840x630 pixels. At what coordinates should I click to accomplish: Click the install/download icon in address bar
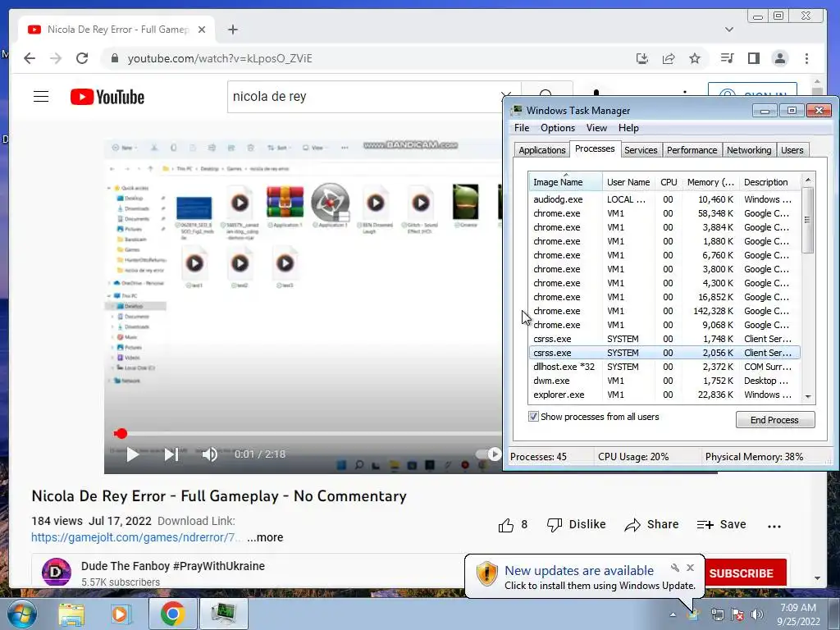(642, 58)
